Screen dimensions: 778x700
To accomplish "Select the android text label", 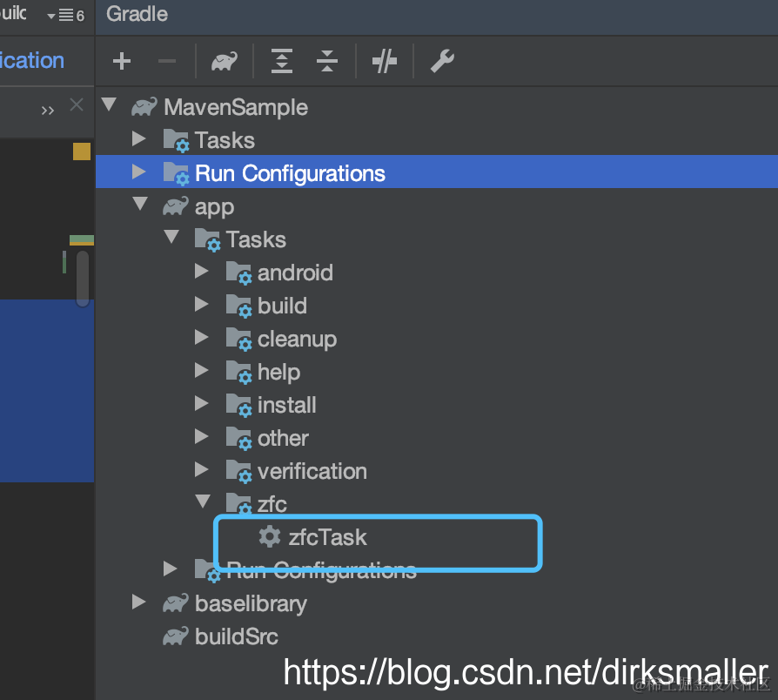I will pyautogui.click(x=295, y=273).
